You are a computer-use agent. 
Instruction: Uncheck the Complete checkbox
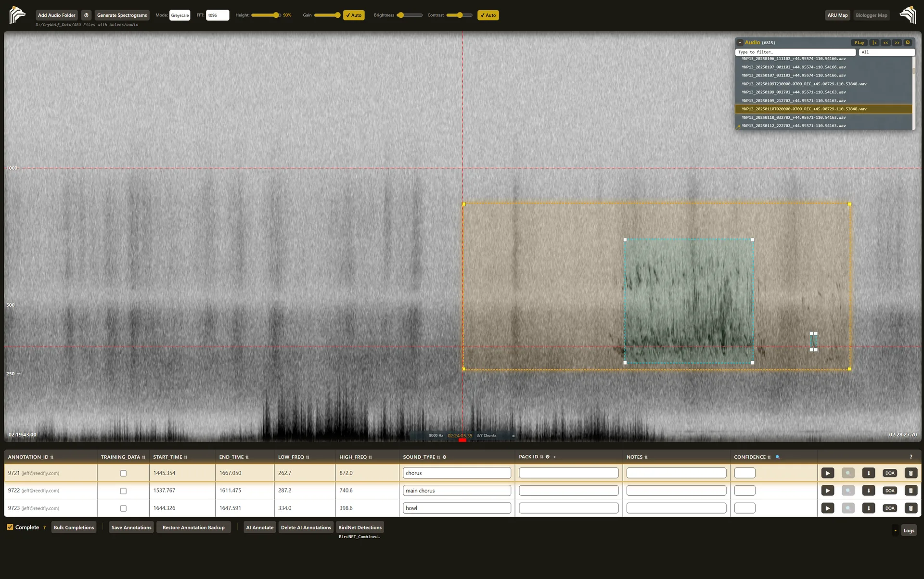click(x=10, y=527)
